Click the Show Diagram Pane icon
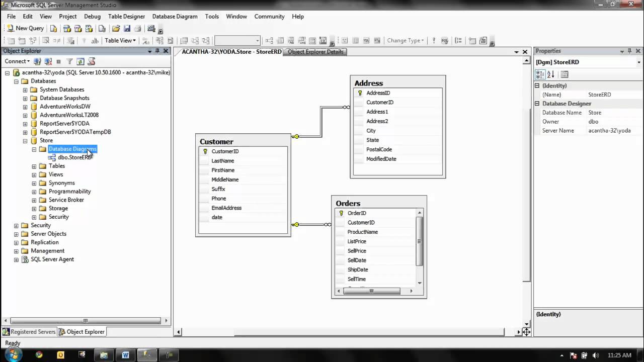The width and height of the screenshot is (644, 362). 345,40
